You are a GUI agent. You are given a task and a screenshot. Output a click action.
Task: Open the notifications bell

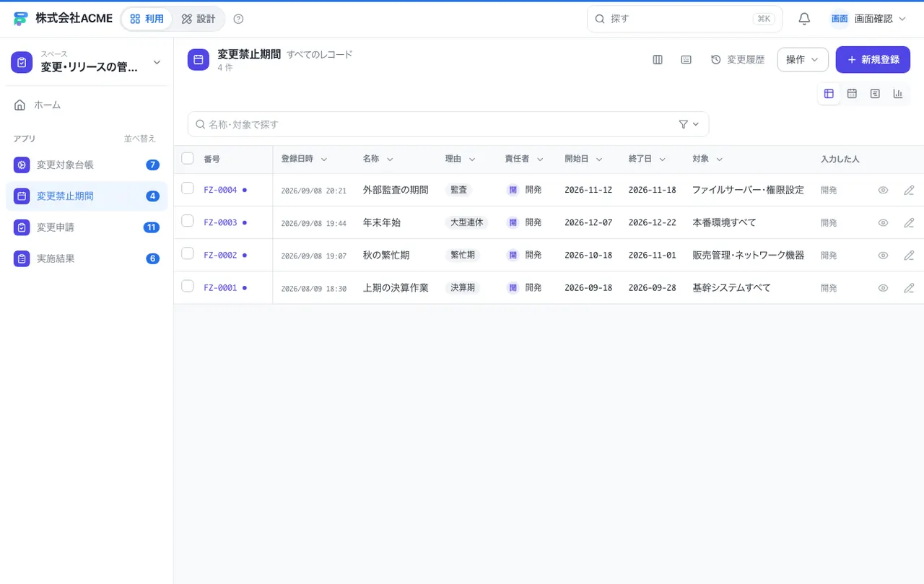point(804,19)
